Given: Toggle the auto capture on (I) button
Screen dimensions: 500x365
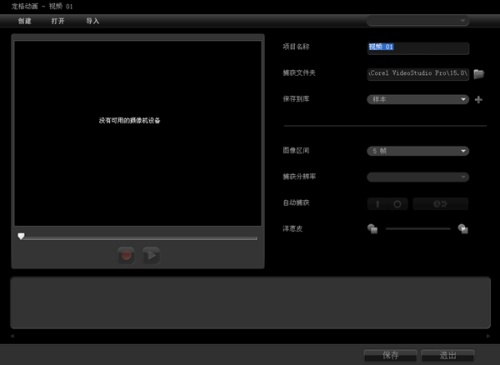Looking at the screenshot, I should click(x=378, y=204).
